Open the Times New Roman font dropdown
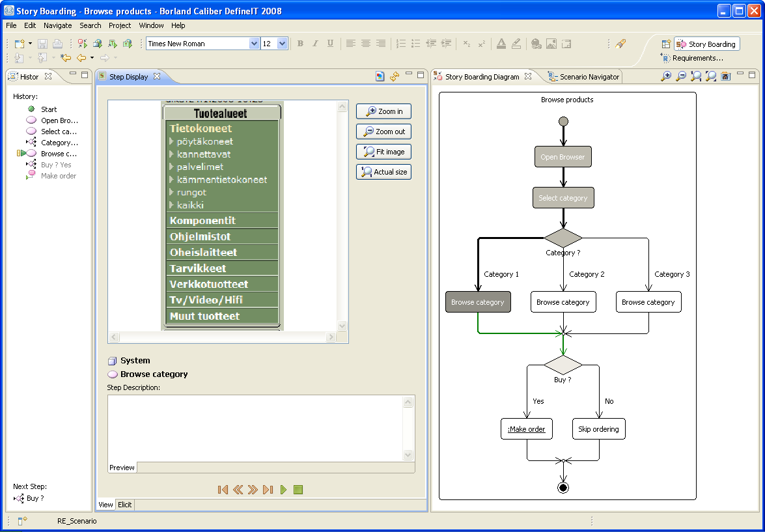 pyautogui.click(x=254, y=44)
